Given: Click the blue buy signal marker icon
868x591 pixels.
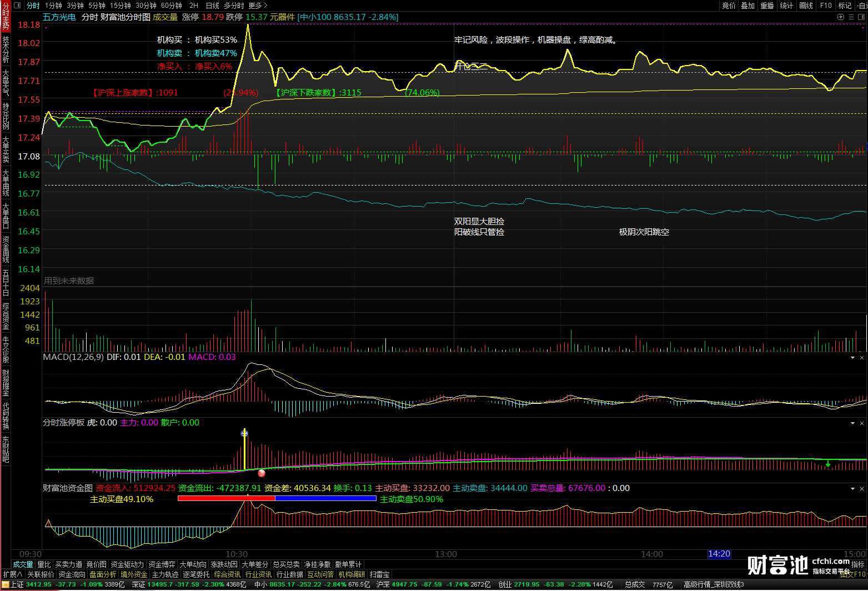Looking at the screenshot, I should (244, 433).
